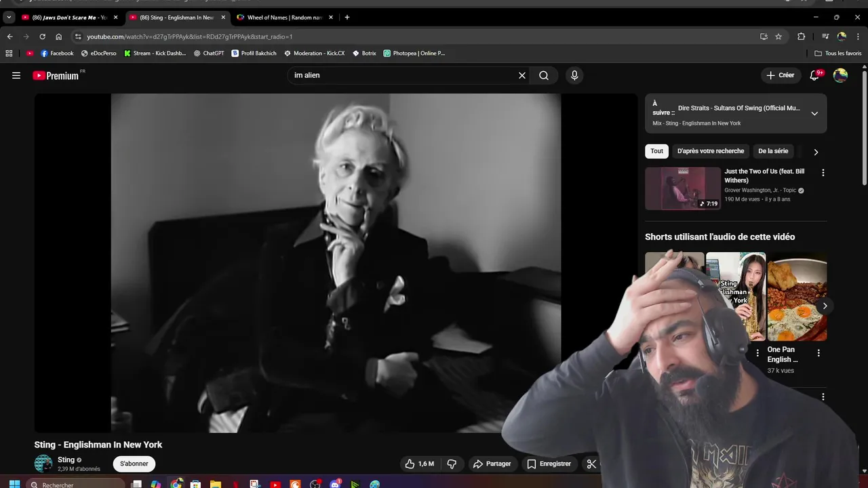Screen dimensions: 868x488
Task: Open a new browser tab
Action: click(x=347, y=17)
